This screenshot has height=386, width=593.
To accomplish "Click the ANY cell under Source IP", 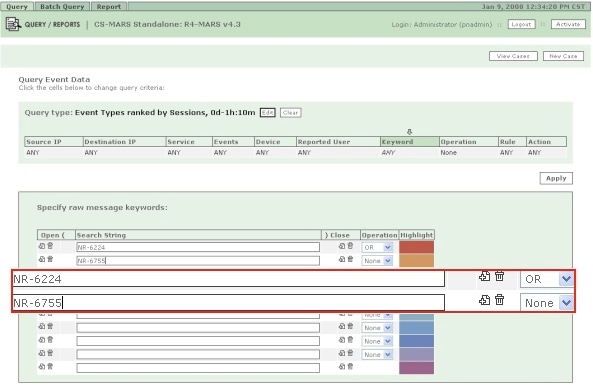I will click(x=33, y=152).
